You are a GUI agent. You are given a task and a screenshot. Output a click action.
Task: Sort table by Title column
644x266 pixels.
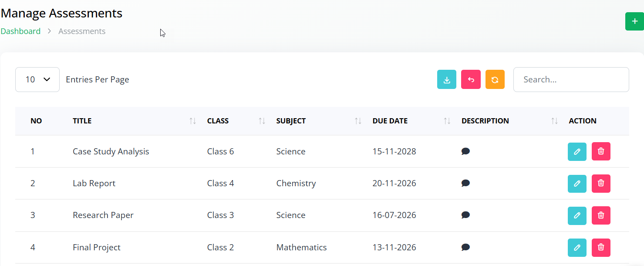tap(192, 121)
